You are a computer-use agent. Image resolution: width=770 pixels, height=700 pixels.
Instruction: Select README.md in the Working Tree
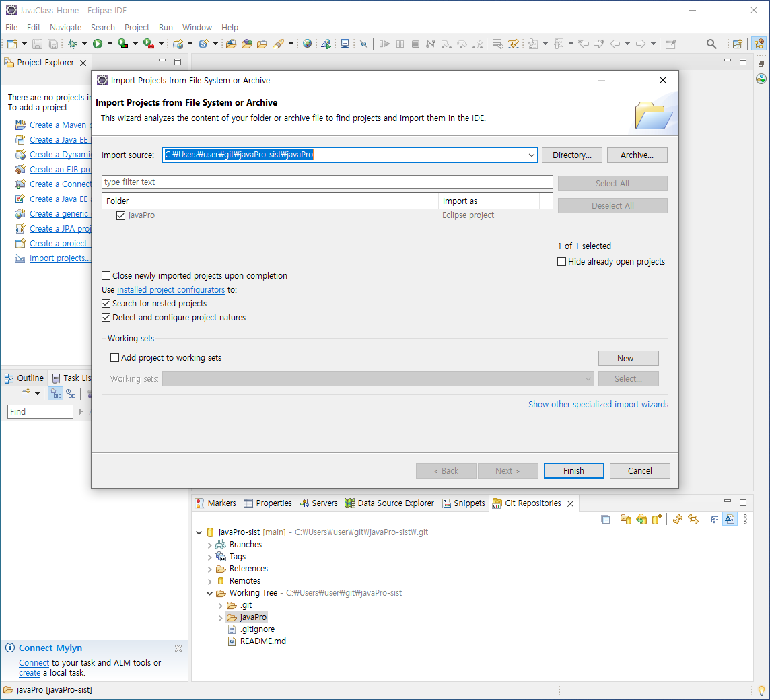pos(262,641)
